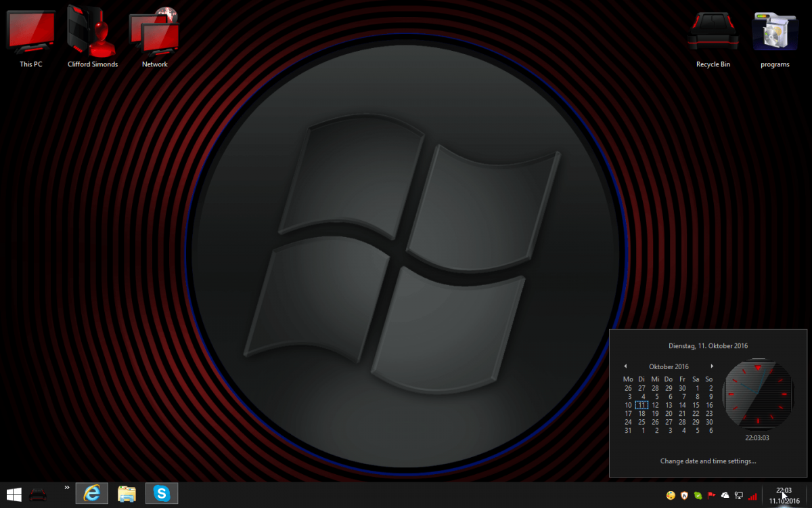Switch to Skype in the taskbar
This screenshot has height=508, width=812.
(162, 494)
